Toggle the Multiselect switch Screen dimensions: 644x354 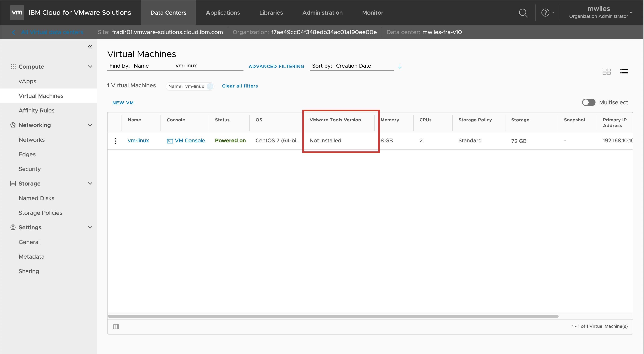[x=588, y=102]
